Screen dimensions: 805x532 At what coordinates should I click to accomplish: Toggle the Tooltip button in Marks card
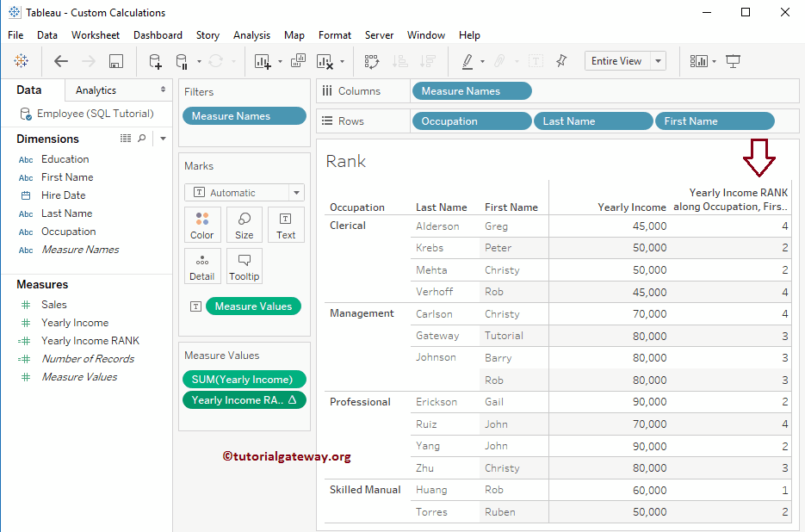pos(245,266)
